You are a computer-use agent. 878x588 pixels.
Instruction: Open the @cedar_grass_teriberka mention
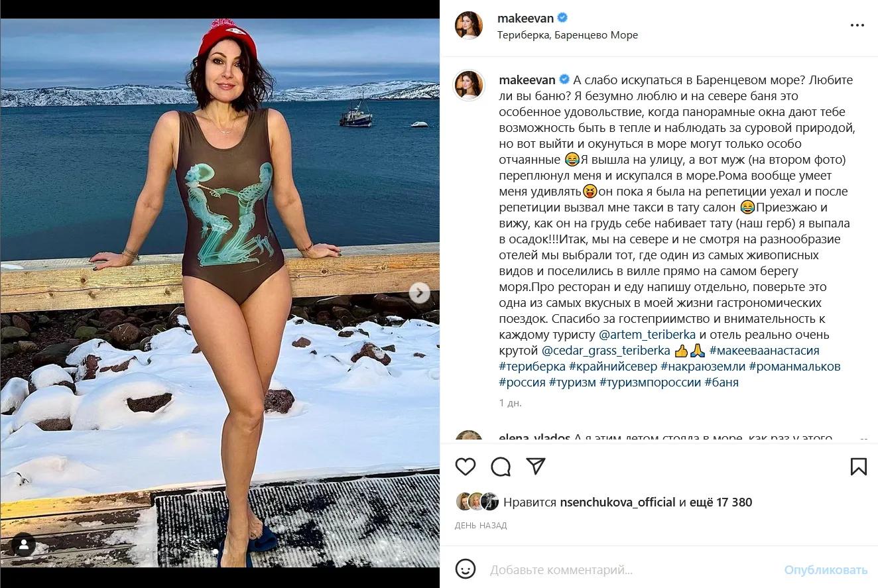(x=605, y=351)
